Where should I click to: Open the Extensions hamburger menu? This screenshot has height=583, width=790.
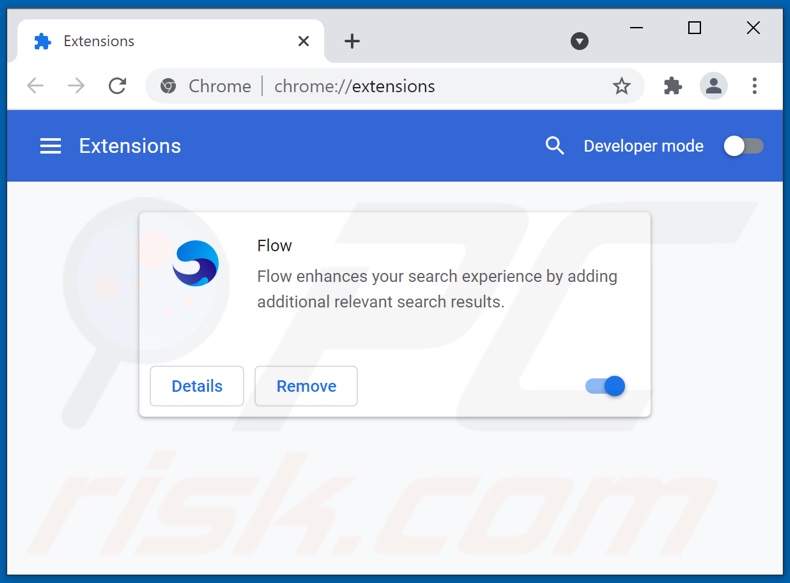pos(50,146)
